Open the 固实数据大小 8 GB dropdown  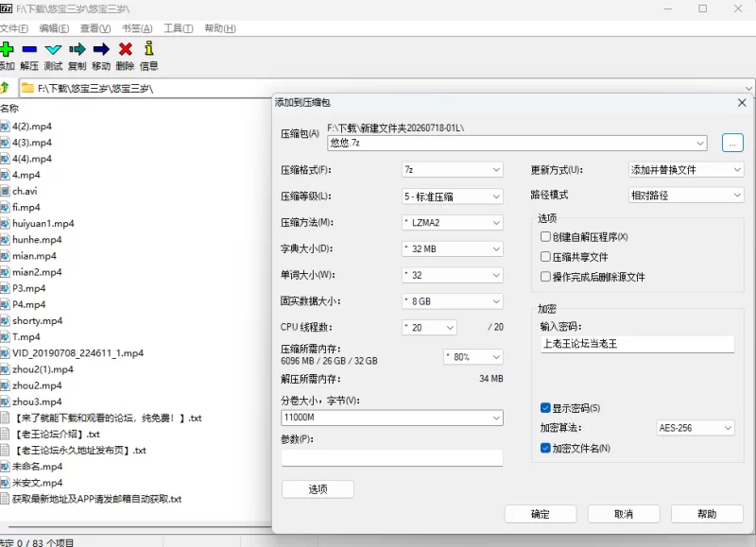point(453,301)
